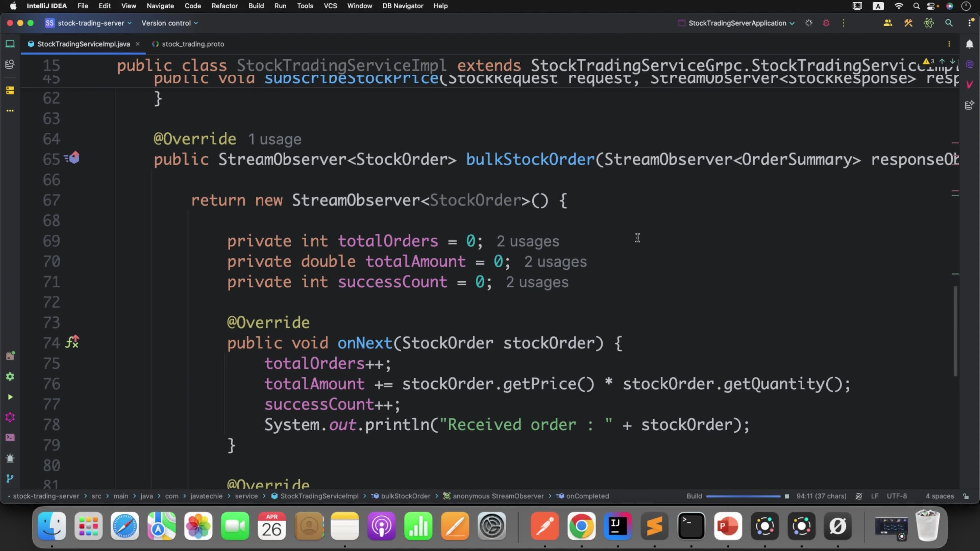Open the Refactor menu
This screenshot has width=980, height=551.
225,6
